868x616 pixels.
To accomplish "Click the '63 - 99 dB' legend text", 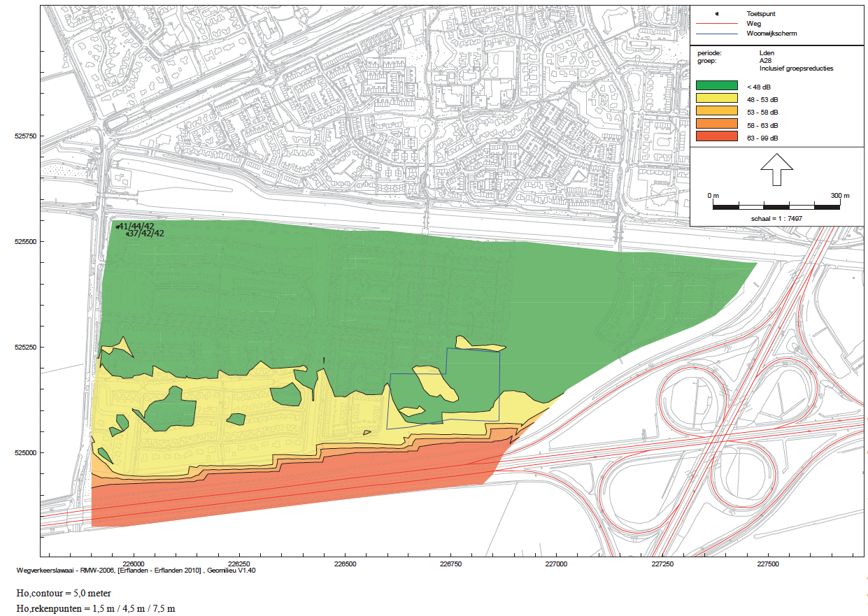I will point(762,138).
